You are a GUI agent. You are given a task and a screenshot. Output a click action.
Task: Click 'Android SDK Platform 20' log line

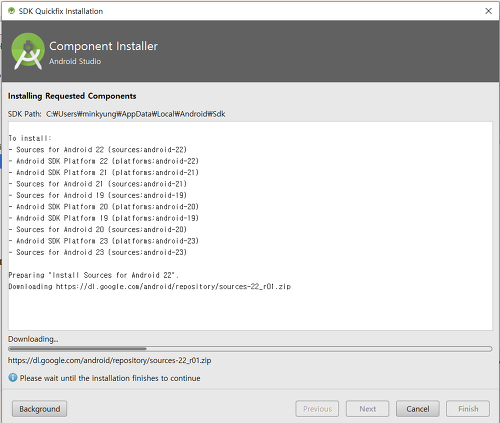(104, 207)
